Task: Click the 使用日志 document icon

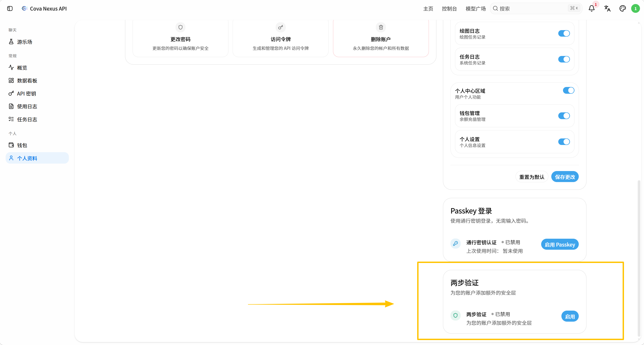Action: point(11,106)
